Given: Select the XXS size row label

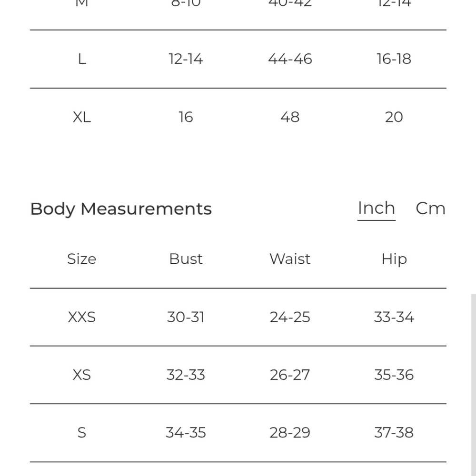Looking at the screenshot, I should click(x=82, y=317).
